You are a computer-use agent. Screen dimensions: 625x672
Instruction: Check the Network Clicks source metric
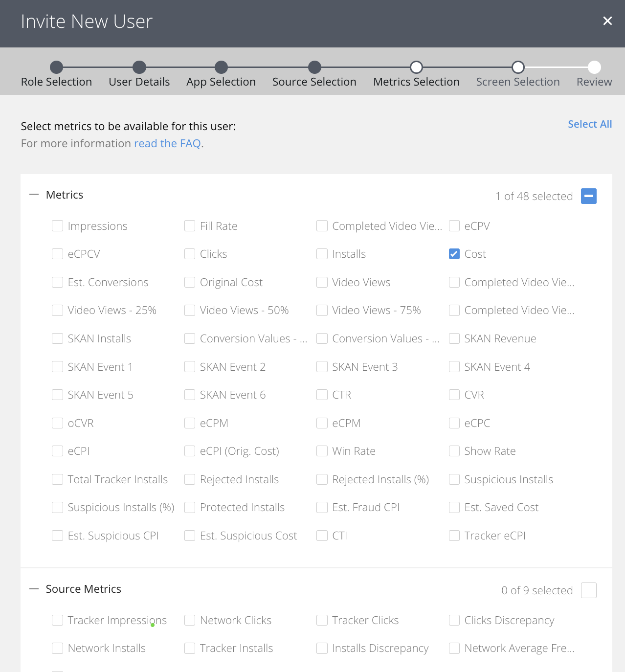[190, 620]
